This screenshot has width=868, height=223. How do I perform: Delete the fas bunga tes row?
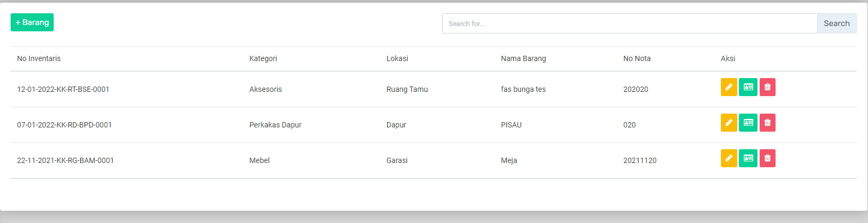[x=768, y=87]
